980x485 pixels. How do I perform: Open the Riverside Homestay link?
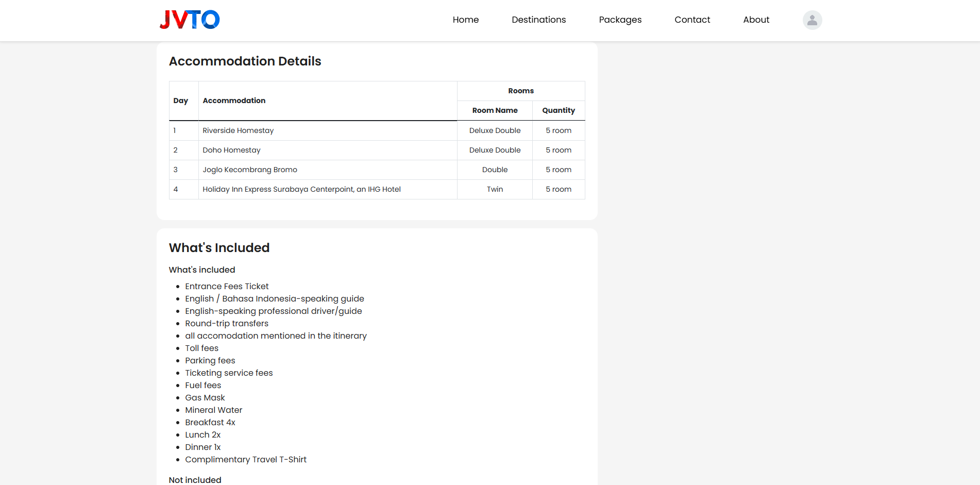pos(238,130)
